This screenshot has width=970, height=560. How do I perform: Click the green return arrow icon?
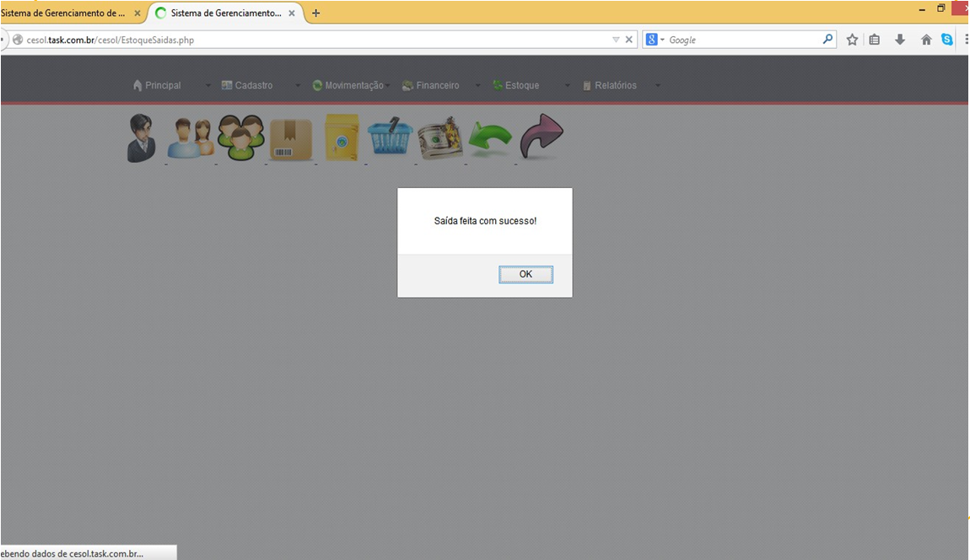(x=490, y=139)
